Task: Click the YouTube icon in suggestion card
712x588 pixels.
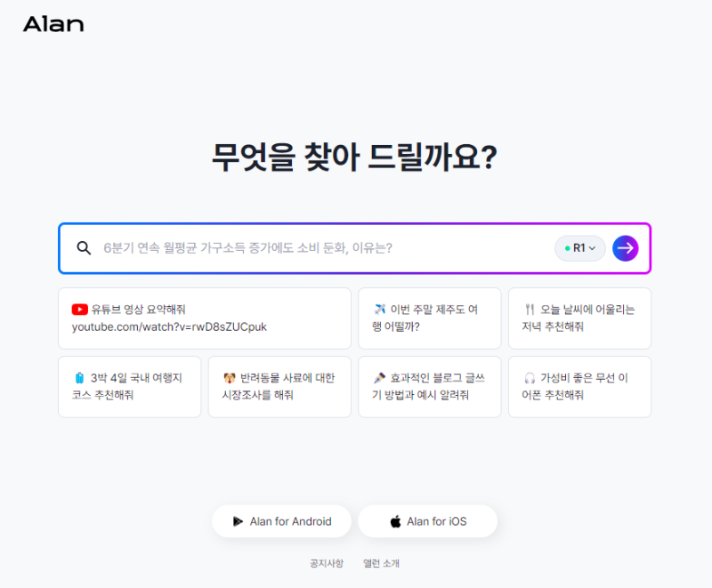Action: point(80,310)
